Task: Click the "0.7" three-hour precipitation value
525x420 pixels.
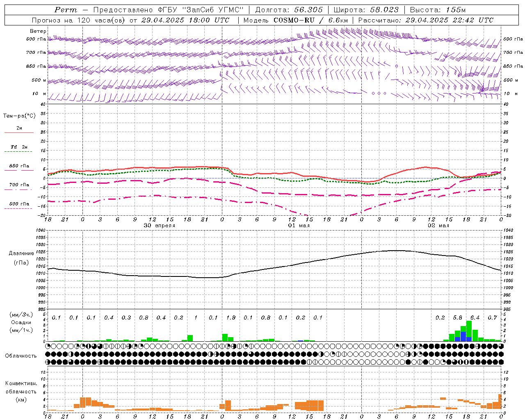Action: (493, 317)
